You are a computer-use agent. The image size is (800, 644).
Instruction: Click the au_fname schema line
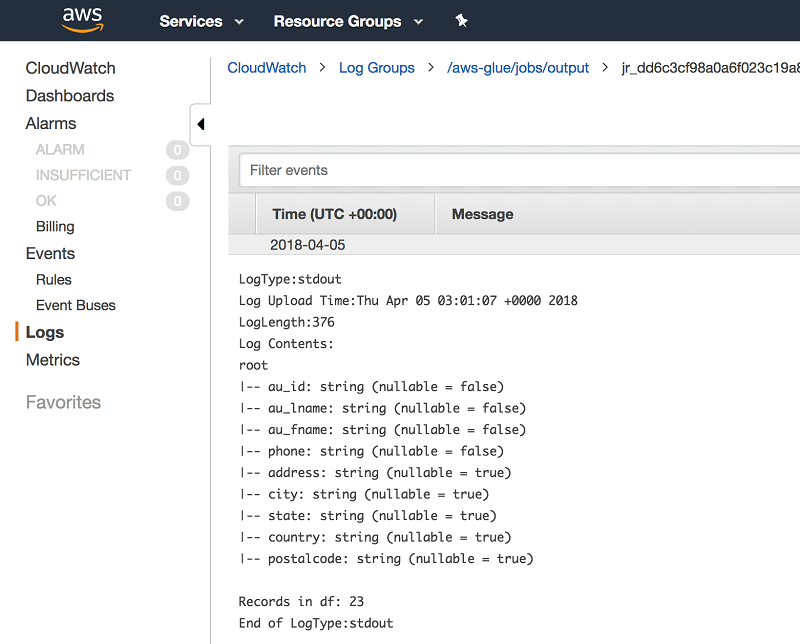tap(382, 430)
